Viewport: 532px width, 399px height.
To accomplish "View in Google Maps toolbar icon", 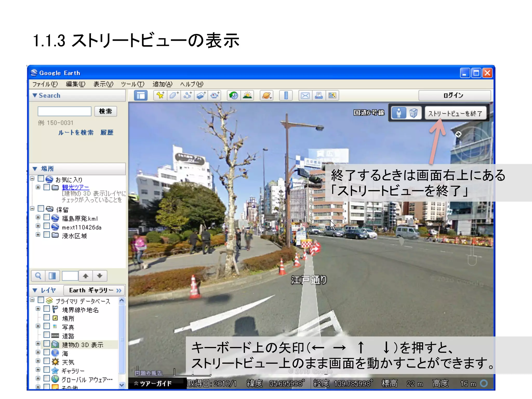I will [332, 95].
